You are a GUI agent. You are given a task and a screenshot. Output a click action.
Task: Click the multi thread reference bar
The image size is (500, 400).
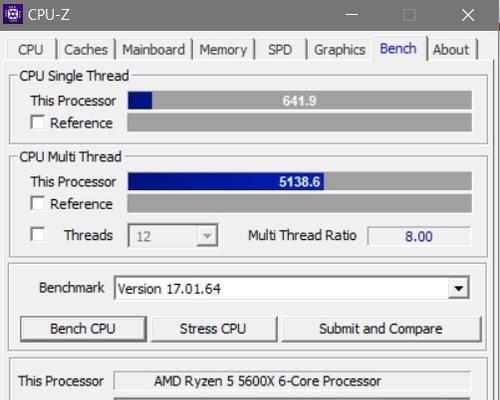pyautogui.click(x=300, y=203)
